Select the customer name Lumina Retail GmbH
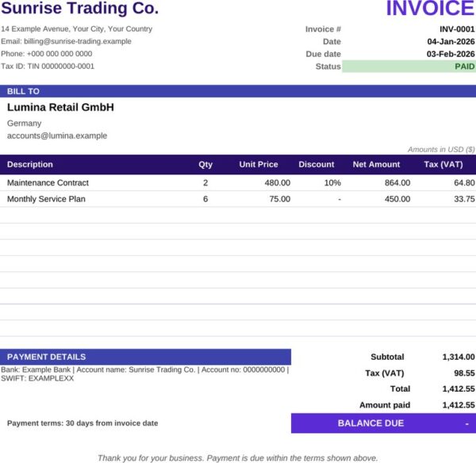The width and height of the screenshot is (476, 463). (61, 107)
